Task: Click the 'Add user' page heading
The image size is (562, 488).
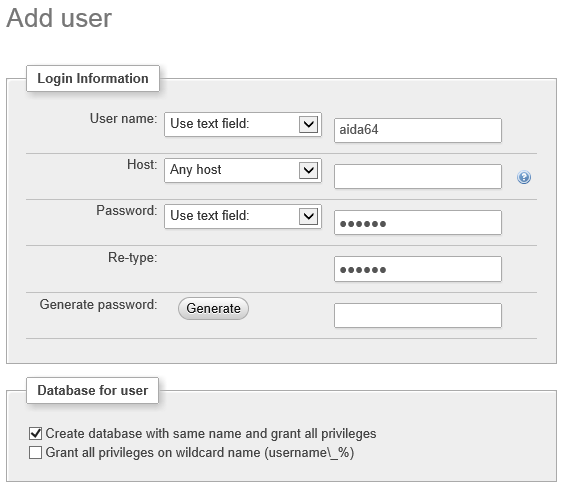Action: tap(59, 18)
